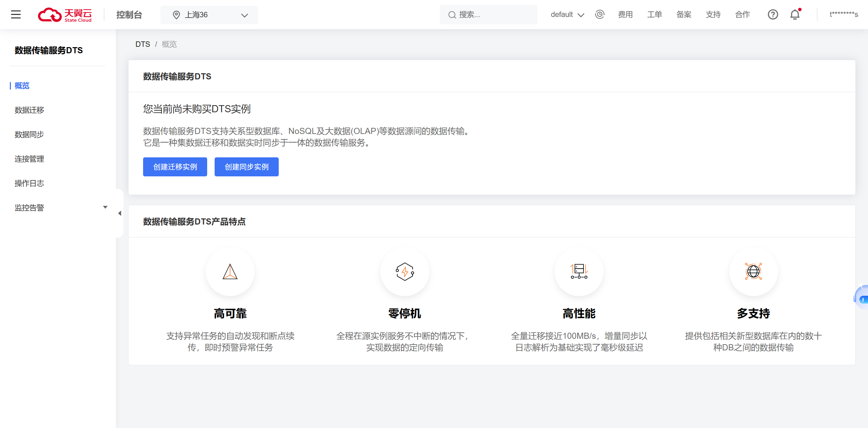Click the 概览 breadcrumb
The height and width of the screenshot is (428, 868).
(x=169, y=44)
